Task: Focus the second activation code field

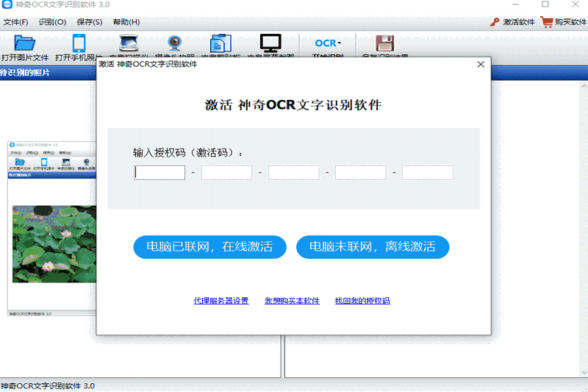Action: tap(226, 173)
